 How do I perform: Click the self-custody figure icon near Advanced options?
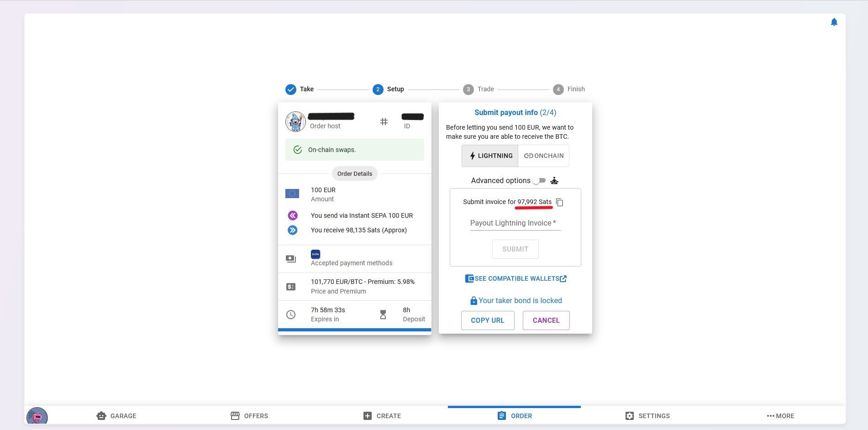click(554, 180)
